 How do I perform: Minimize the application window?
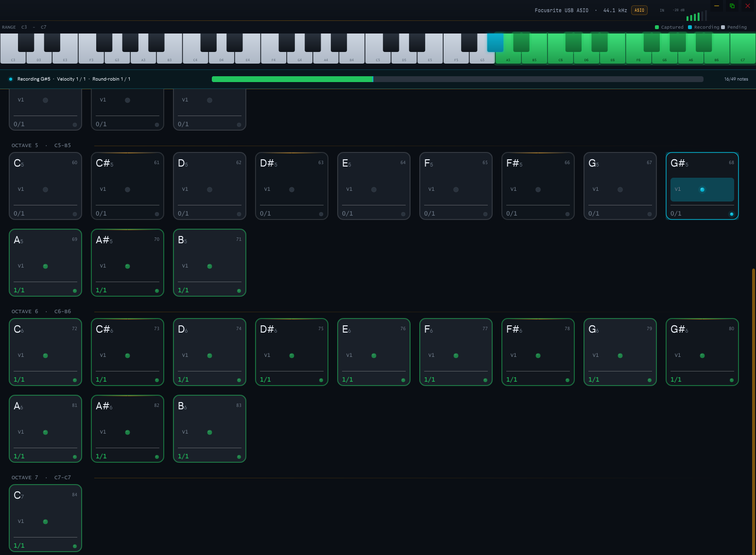coord(716,6)
